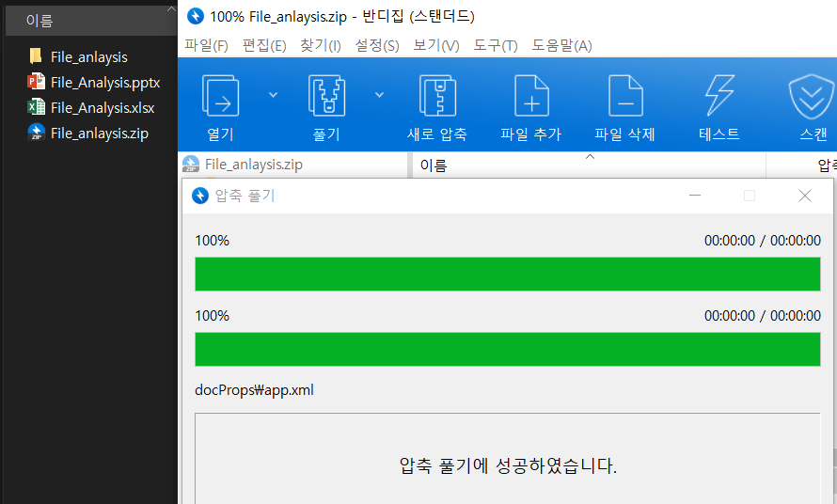
Task: Open the 설정(S) menu
Action: click(x=377, y=46)
